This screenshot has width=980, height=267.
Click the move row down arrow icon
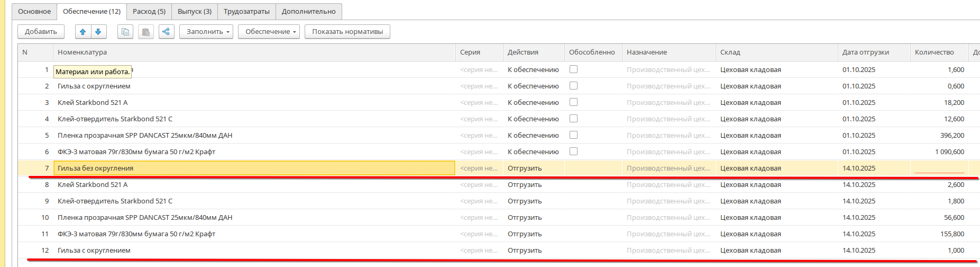pos(98,32)
